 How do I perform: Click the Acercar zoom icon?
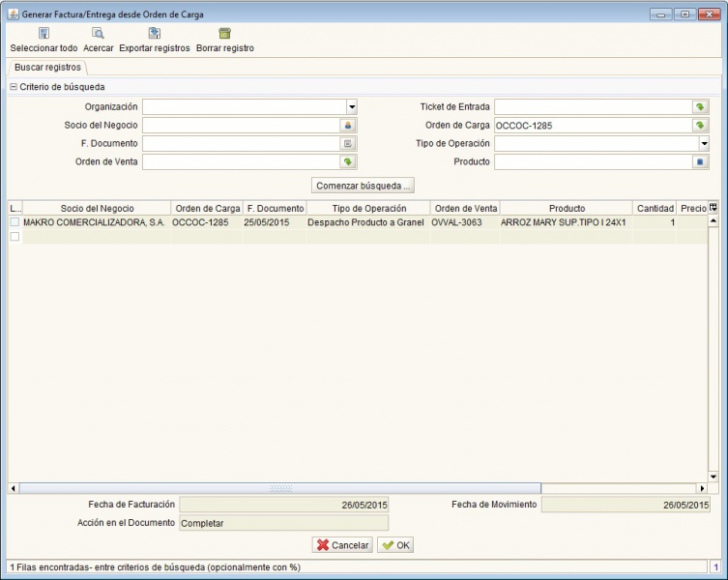pyautogui.click(x=98, y=33)
